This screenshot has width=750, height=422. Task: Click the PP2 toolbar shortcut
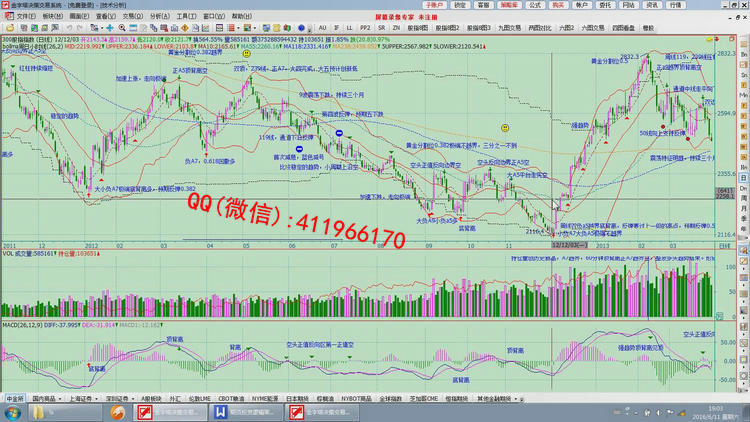pos(365,28)
